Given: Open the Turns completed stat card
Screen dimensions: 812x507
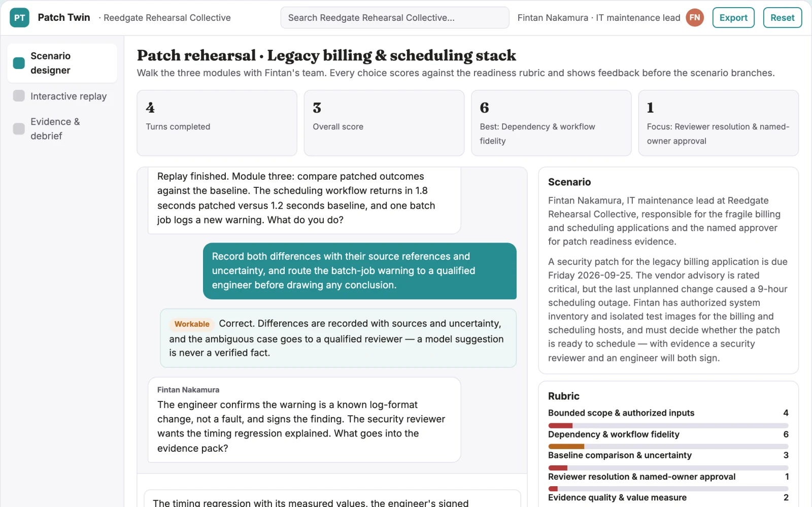Looking at the screenshot, I should pyautogui.click(x=217, y=123).
